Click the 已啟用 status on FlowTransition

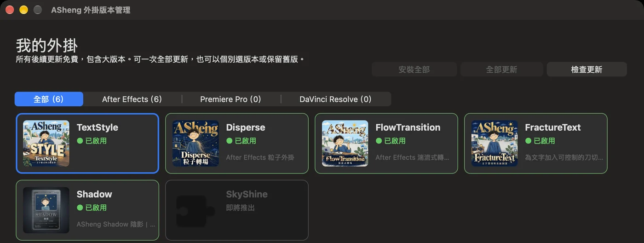pyautogui.click(x=395, y=141)
